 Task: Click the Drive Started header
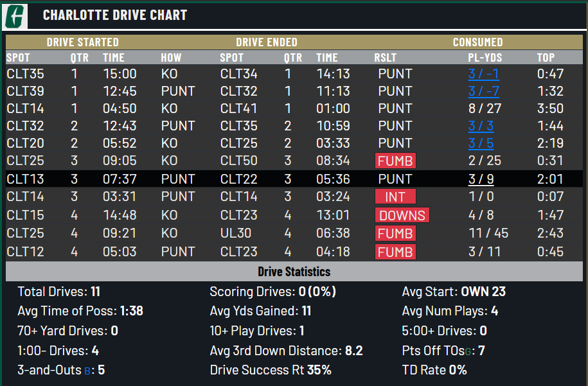(82, 42)
